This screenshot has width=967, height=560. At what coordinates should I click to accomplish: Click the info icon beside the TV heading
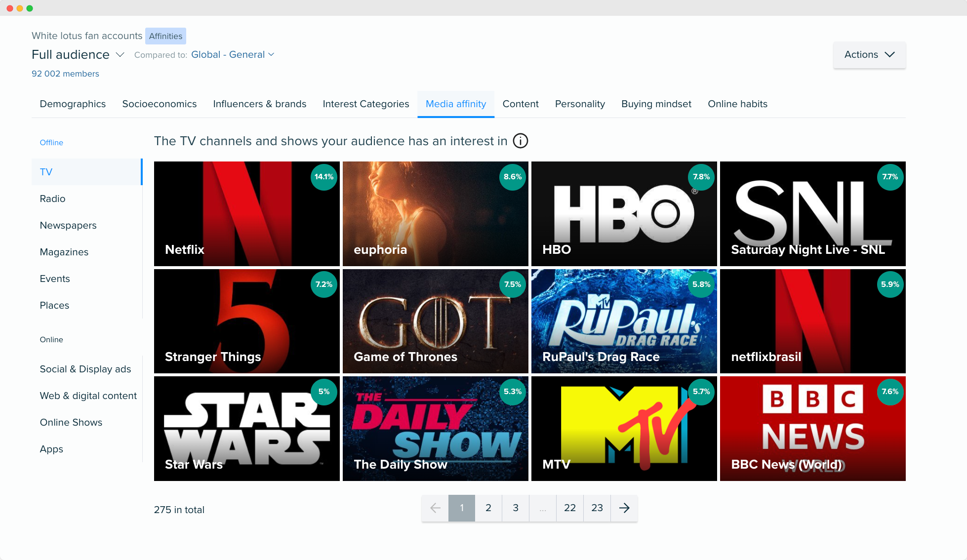pos(520,141)
